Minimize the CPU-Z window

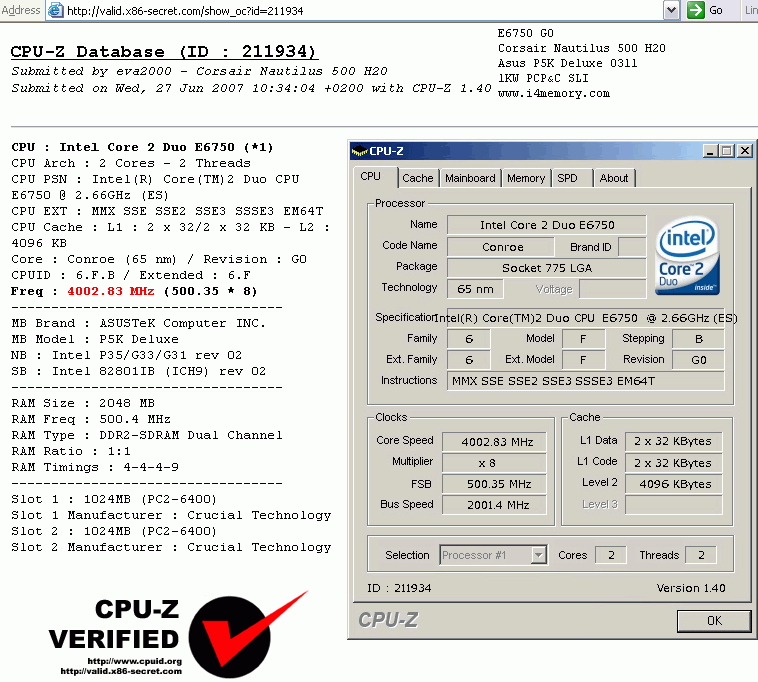tap(710, 151)
